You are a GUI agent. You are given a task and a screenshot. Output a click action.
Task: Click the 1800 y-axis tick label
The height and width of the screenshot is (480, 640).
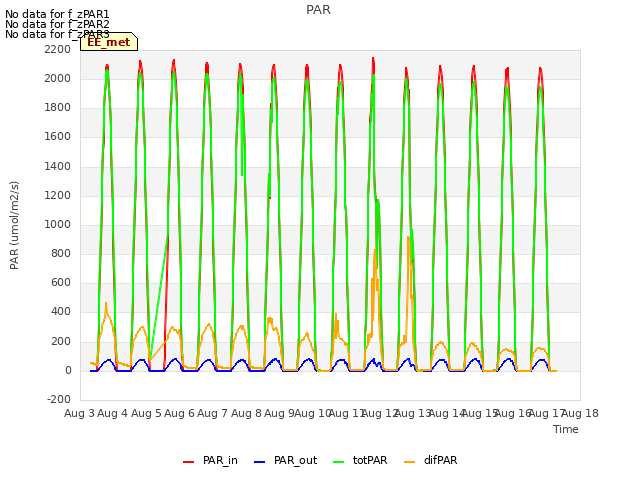(x=58, y=108)
